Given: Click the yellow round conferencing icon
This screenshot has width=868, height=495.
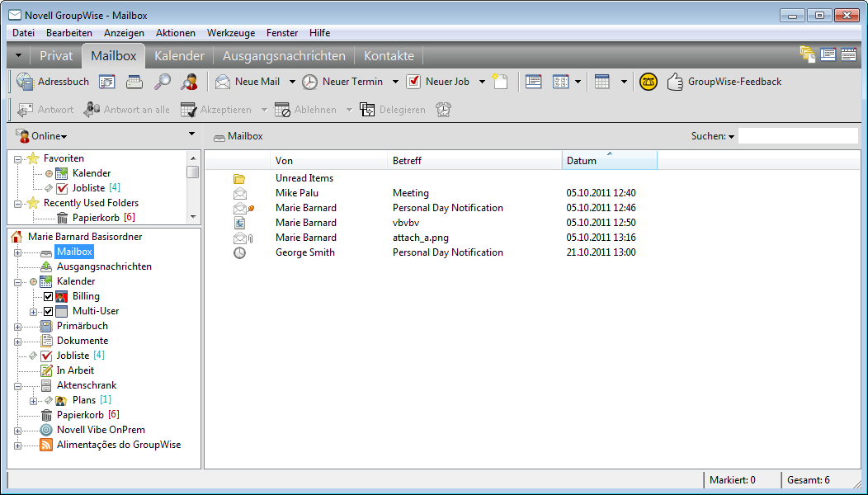Looking at the screenshot, I should pos(649,82).
